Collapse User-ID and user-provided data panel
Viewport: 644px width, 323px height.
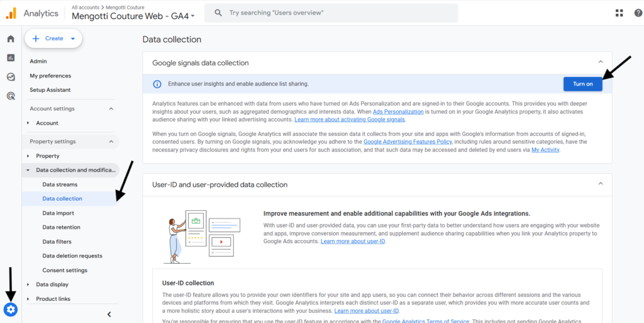601,184
